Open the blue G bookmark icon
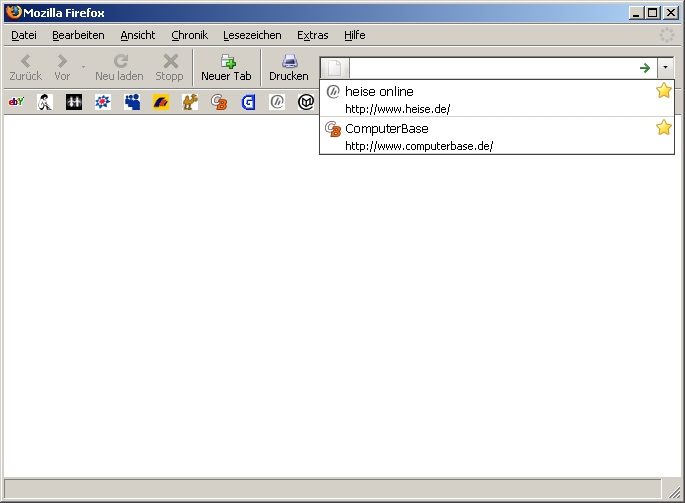Viewport: 685px width, 503px height. pos(248,102)
